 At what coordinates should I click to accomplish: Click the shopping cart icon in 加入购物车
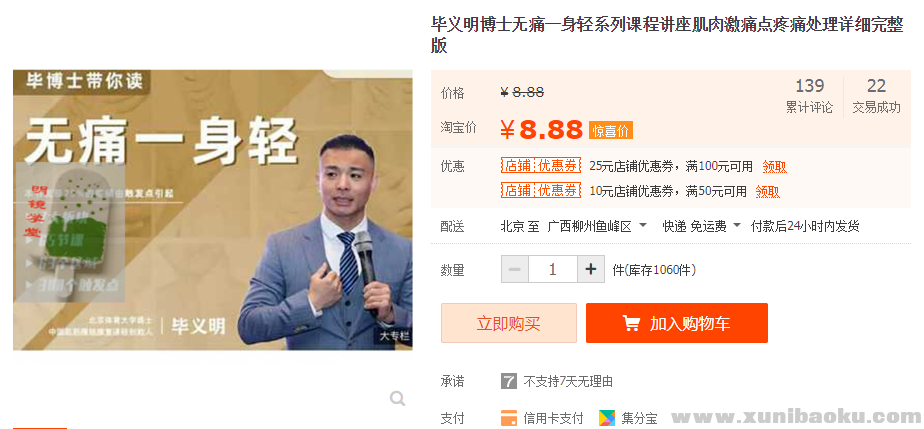tap(631, 323)
